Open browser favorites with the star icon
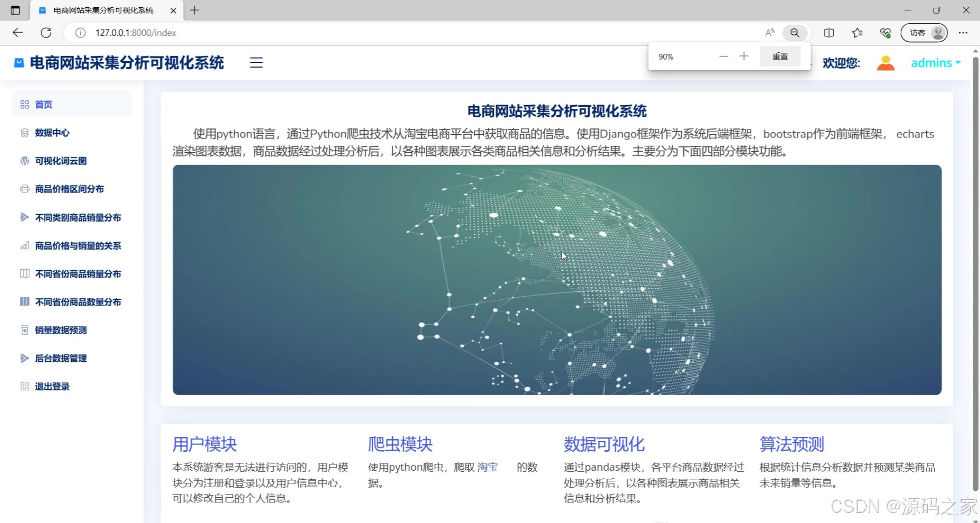This screenshot has width=980, height=523. (857, 32)
